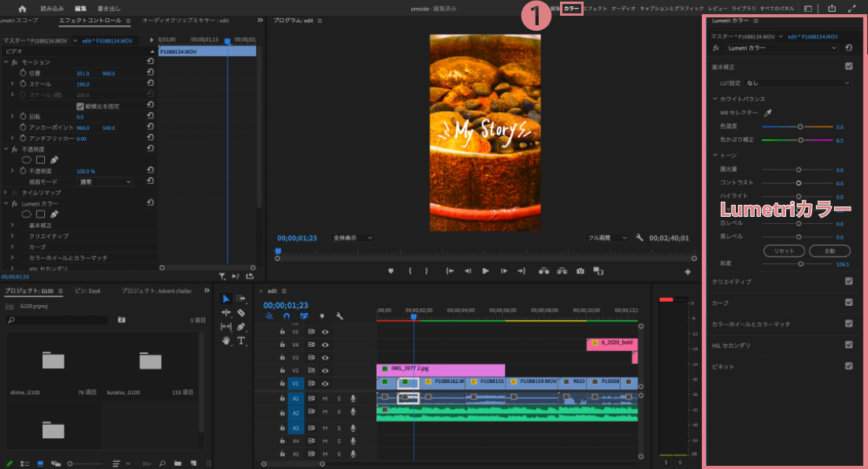The width and height of the screenshot is (868, 469).
Task: Open the Import (読み込み) tab
Action: coord(52,9)
